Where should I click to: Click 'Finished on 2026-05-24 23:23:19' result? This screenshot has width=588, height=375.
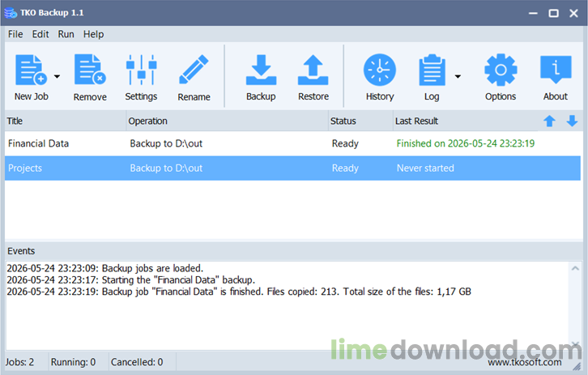click(x=466, y=143)
